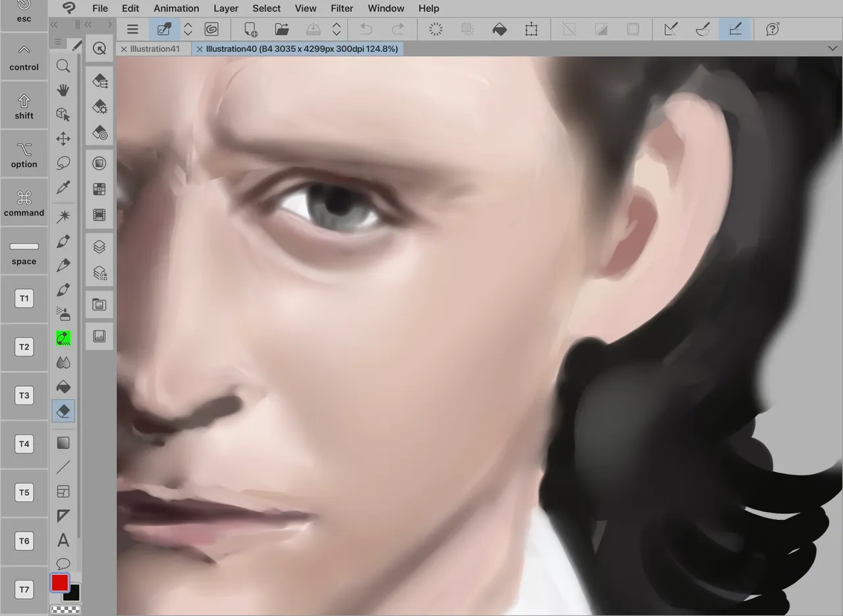Select the Operation object cube tool
This screenshot has height=616, width=843.
tap(63, 115)
